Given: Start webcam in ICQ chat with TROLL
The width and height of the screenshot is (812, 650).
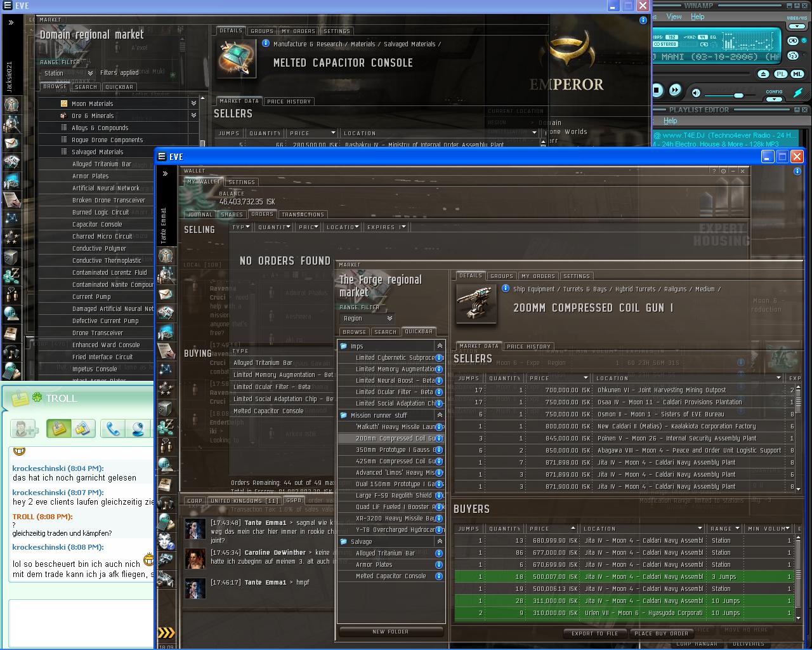Looking at the screenshot, I should coord(136,429).
